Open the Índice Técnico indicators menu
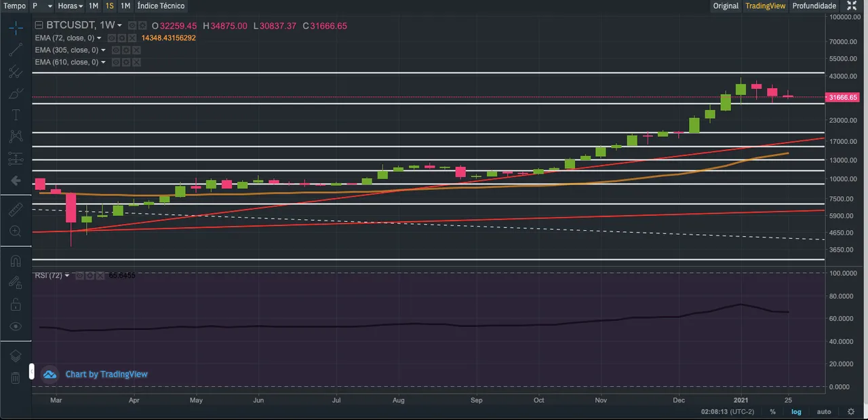 [161, 5]
